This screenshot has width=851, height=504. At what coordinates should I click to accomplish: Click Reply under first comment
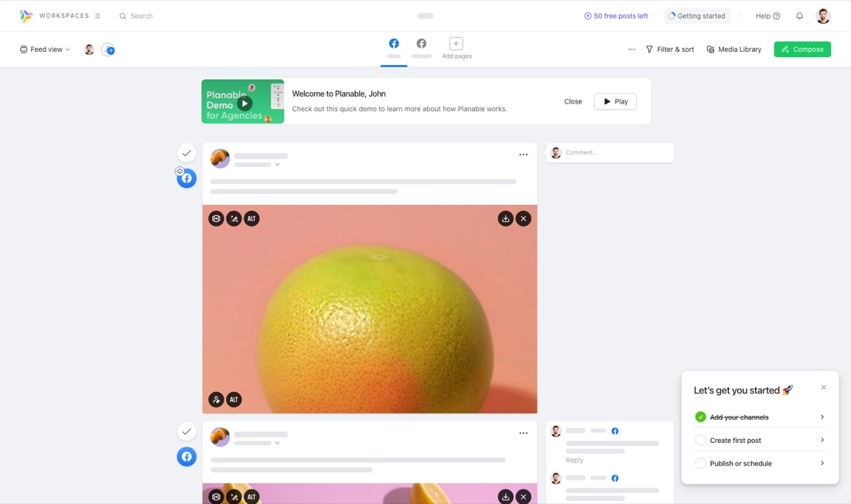click(574, 460)
